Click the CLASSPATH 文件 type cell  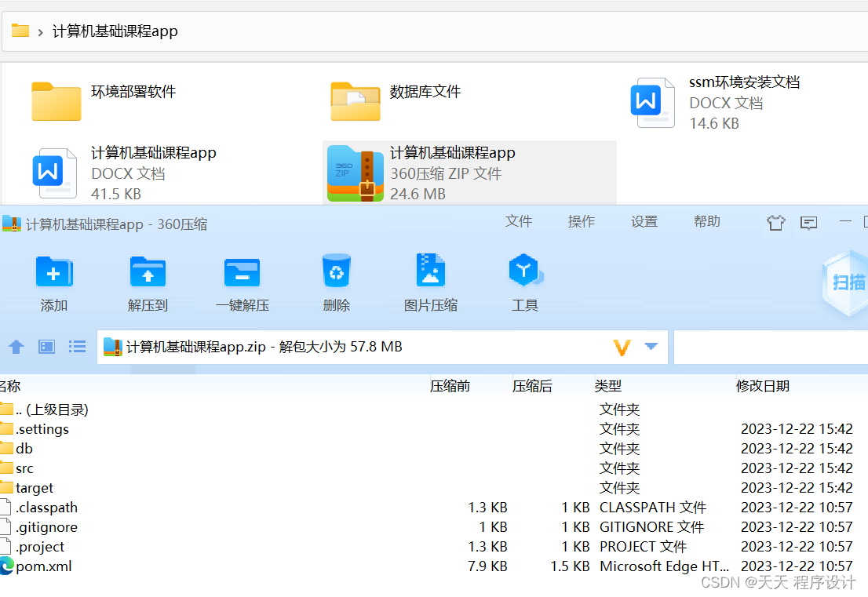pos(653,508)
